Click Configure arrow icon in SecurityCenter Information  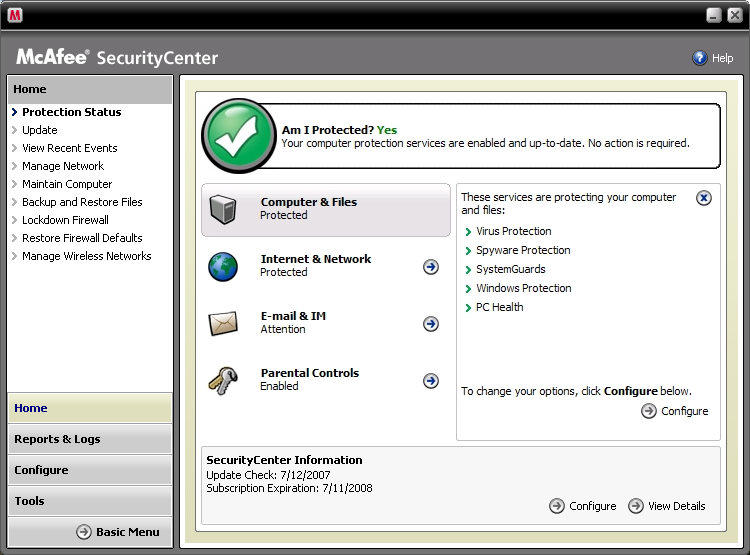coord(557,506)
